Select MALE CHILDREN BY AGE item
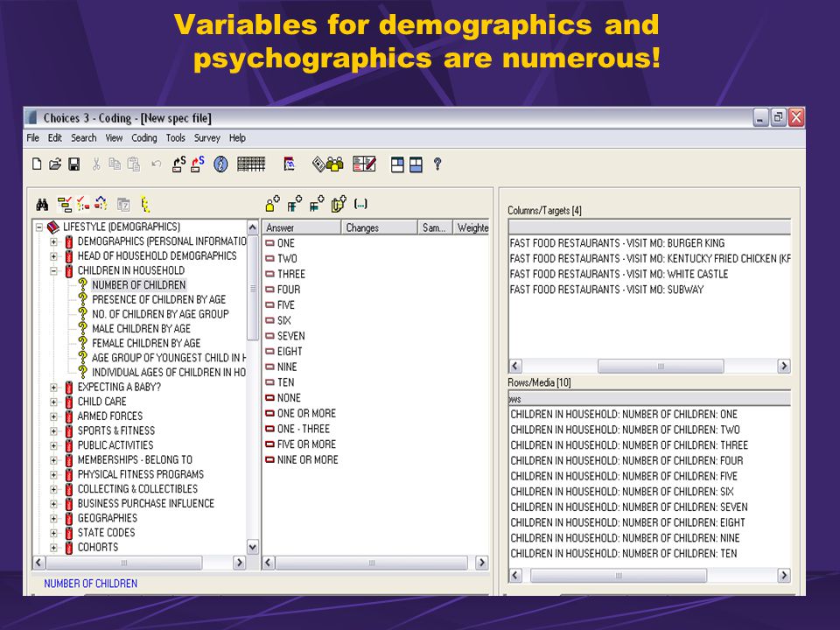This screenshot has width=840, height=630. pyautogui.click(x=141, y=328)
